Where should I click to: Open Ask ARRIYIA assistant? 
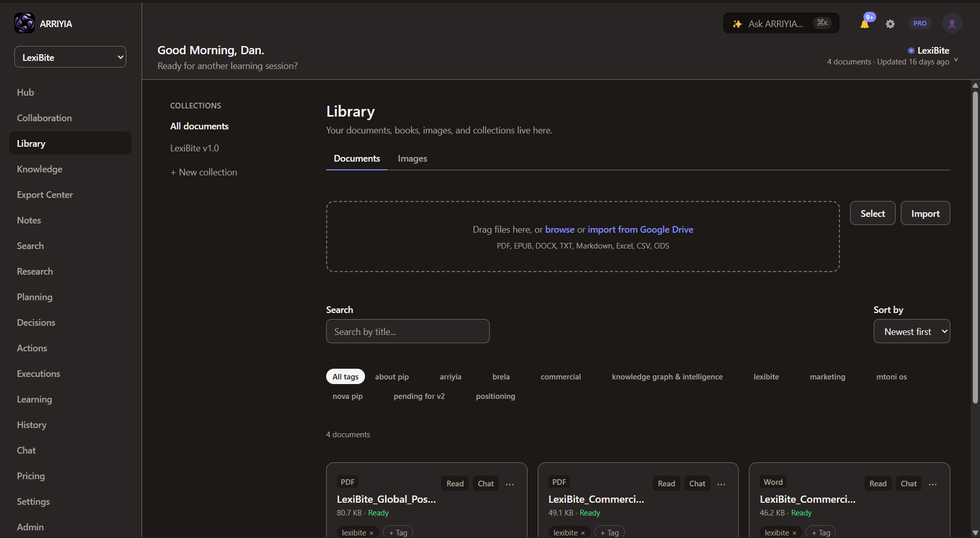tap(781, 24)
